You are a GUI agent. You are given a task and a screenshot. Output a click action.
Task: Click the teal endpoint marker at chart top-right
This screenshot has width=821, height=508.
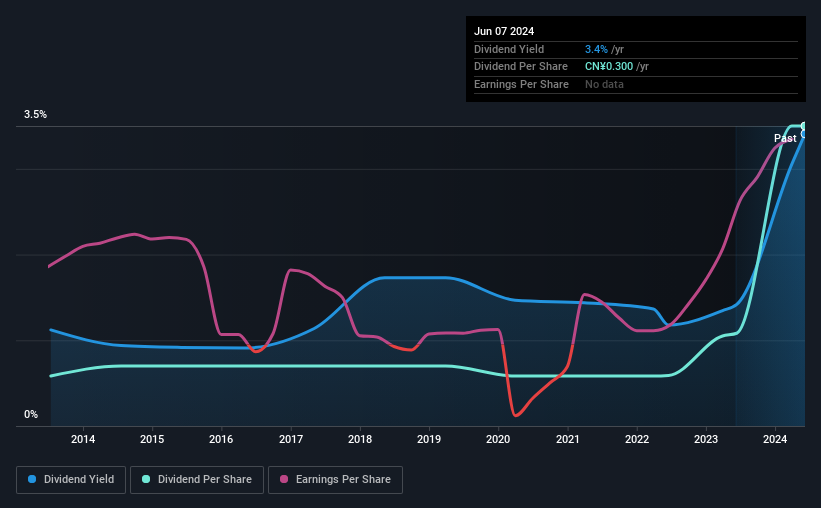804,125
